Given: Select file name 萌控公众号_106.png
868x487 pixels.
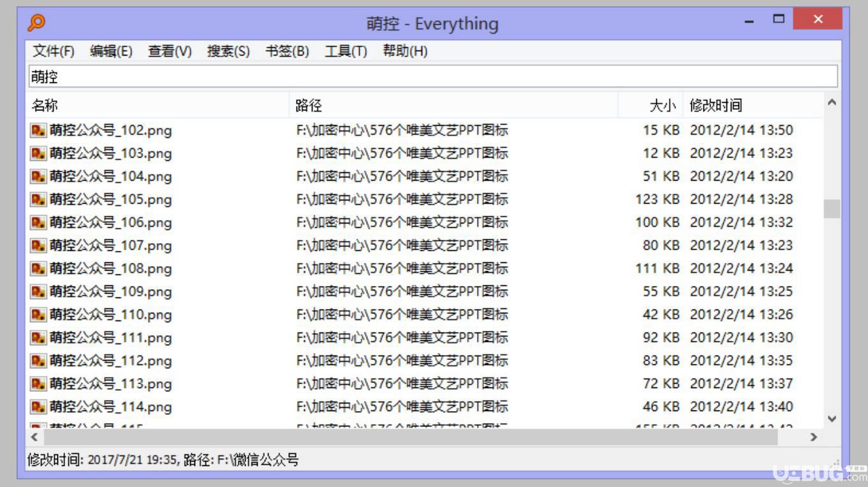Looking at the screenshot, I should 111,223.
